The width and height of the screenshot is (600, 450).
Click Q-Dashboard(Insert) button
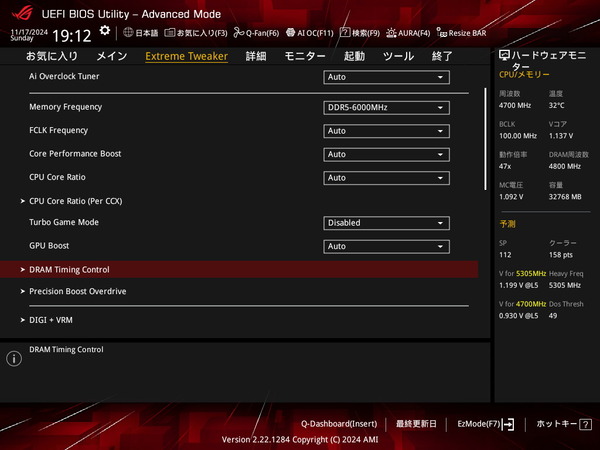pyautogui.click(x=339, y=424)
